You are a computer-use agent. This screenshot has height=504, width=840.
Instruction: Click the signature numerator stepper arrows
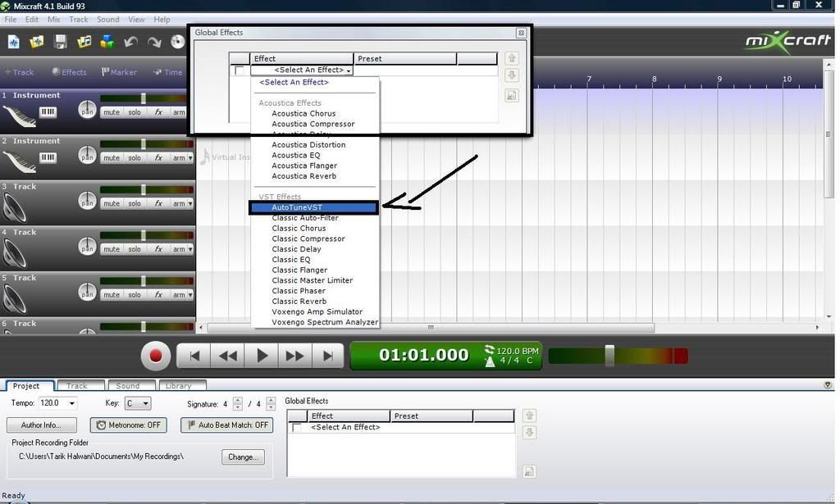[x=238, y=403]
